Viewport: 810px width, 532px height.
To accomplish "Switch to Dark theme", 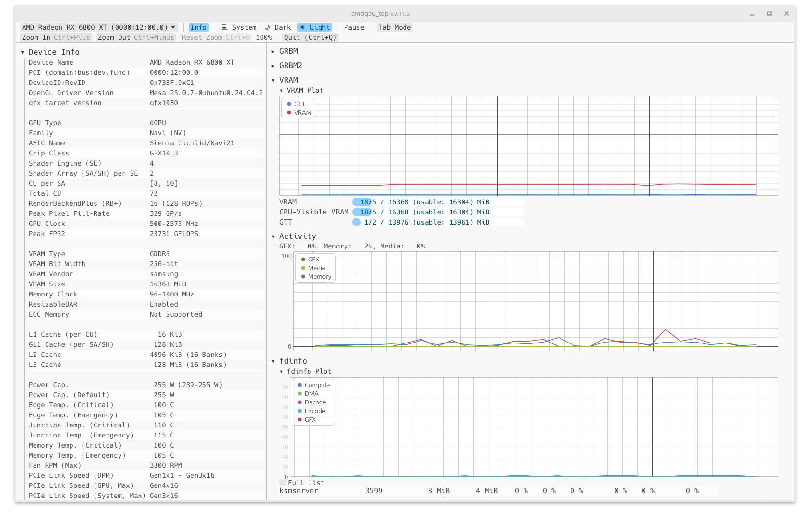I will [277, 27].
